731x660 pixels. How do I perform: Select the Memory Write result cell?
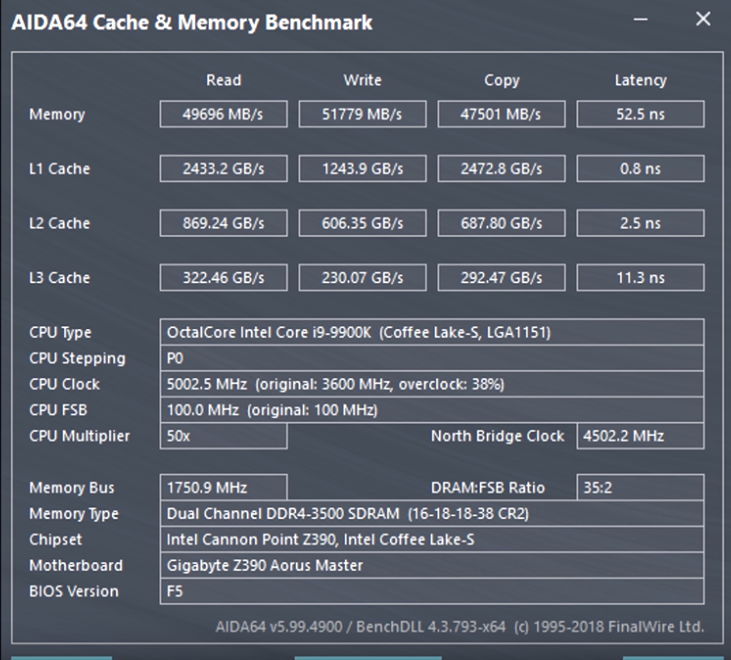[x=363, y=114]
